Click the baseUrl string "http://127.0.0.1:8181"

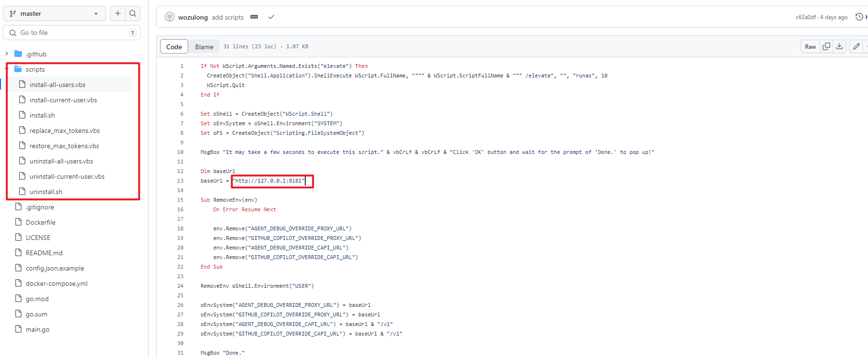point(269,181)
